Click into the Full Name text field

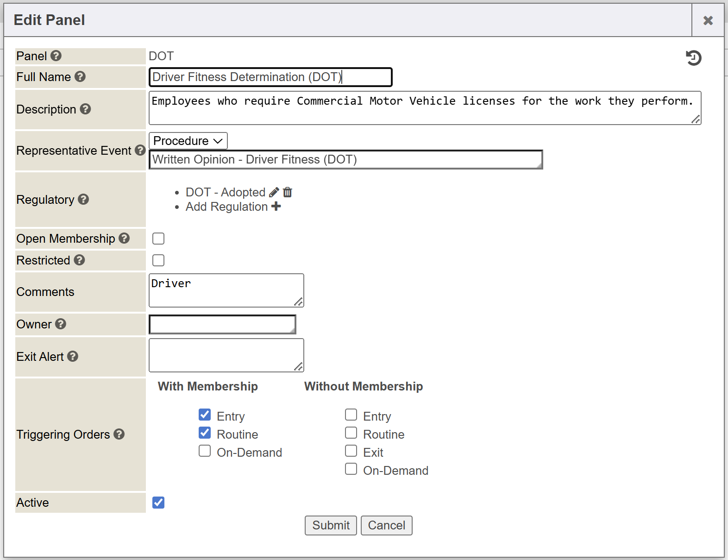pyautogui.click(x=270, y=77)
